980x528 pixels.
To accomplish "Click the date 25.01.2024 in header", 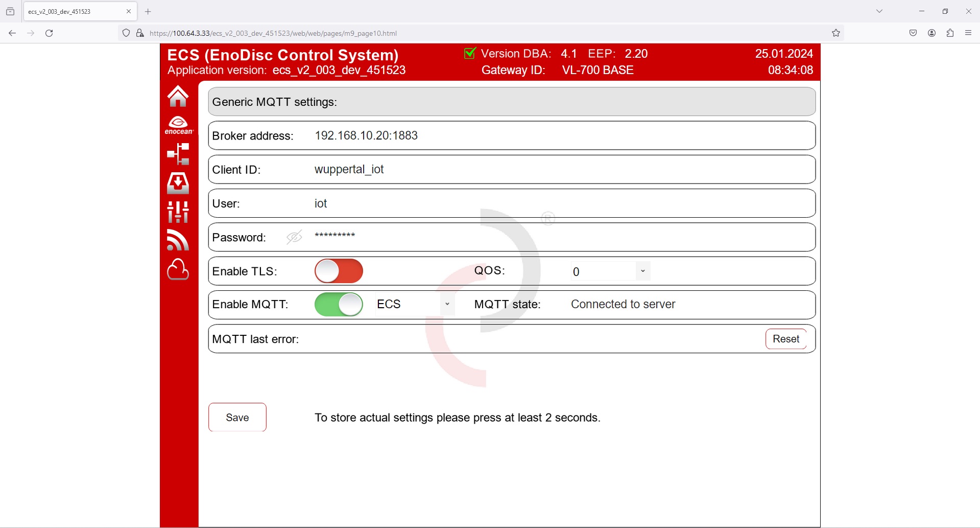I will [784, 54].
